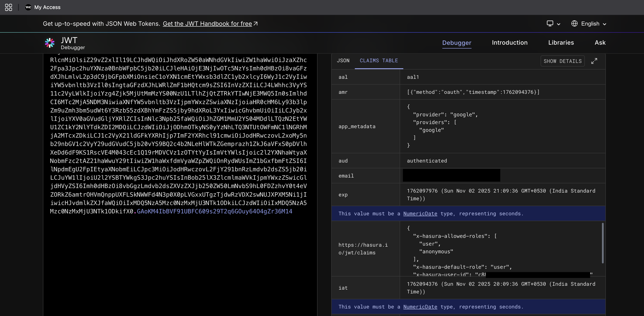Screen dimensions: 644x316
Task: Click the globe language icon
Action: pos(574,23)
